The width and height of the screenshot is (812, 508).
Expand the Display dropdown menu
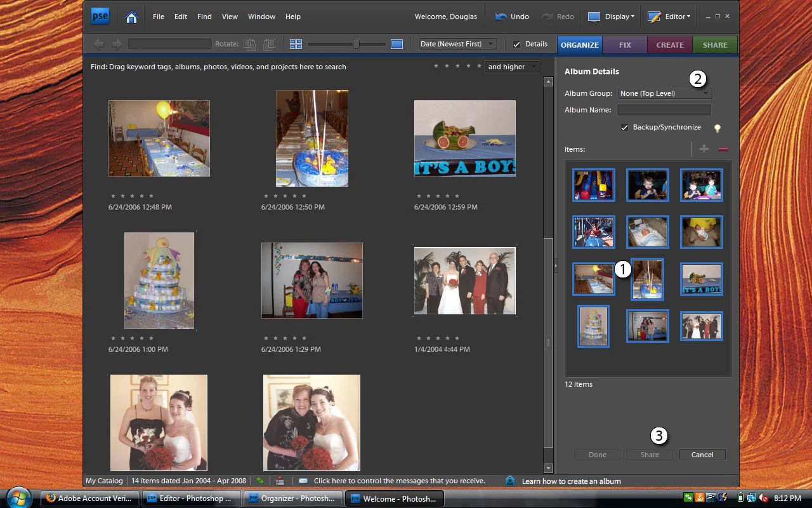(633, 17)
